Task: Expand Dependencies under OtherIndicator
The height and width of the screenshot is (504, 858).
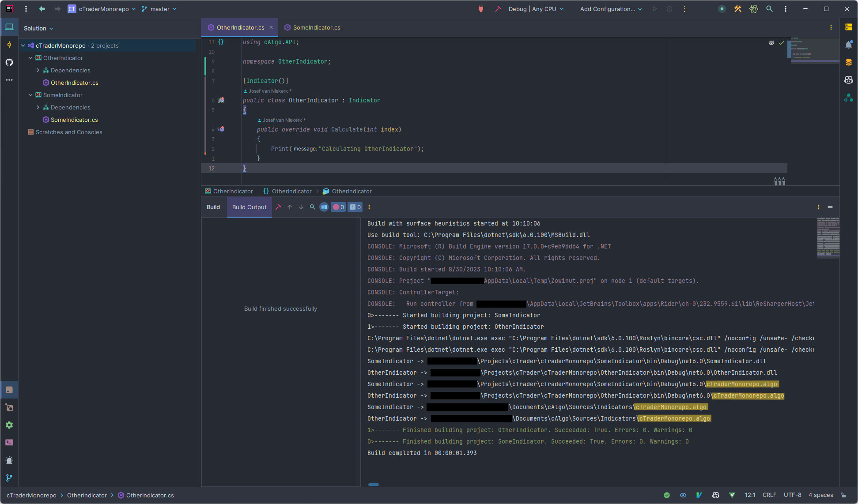Action: point(38,70)
